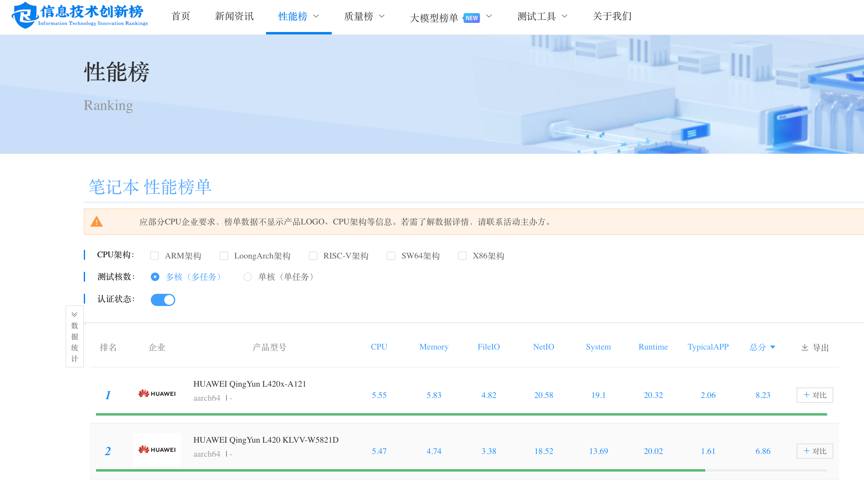Enable the RISC-V架构 filter checkbox
This screenshot has height=481, width=864.
pos(313,256)
